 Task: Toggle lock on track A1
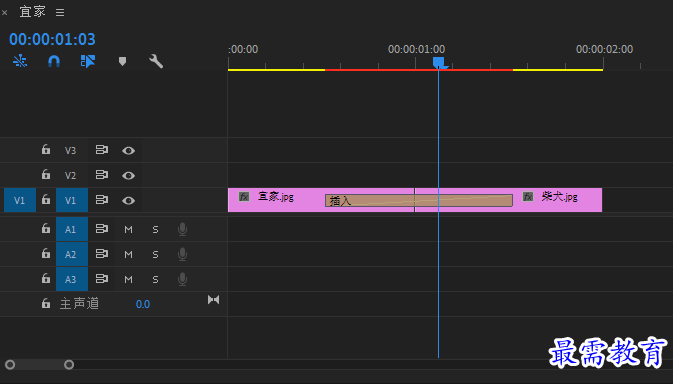[45, 229]
